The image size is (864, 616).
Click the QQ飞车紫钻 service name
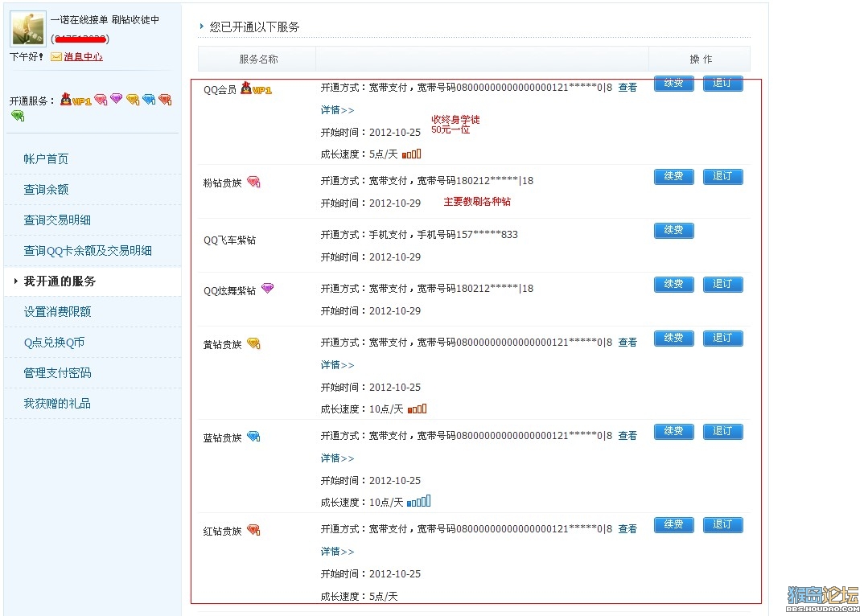point(230,240)
